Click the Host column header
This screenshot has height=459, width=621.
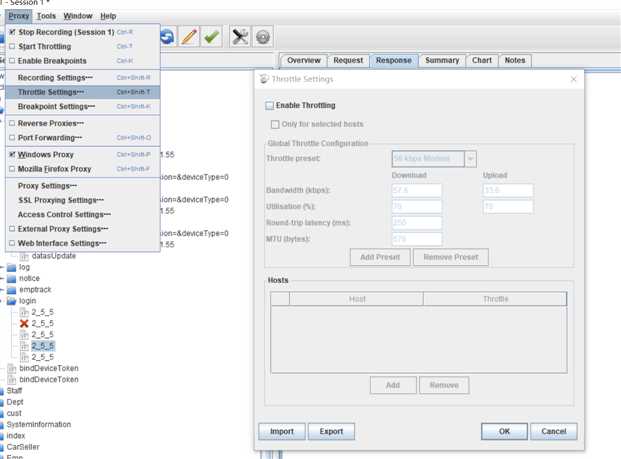pyautogui.click(x=356, y=299)
